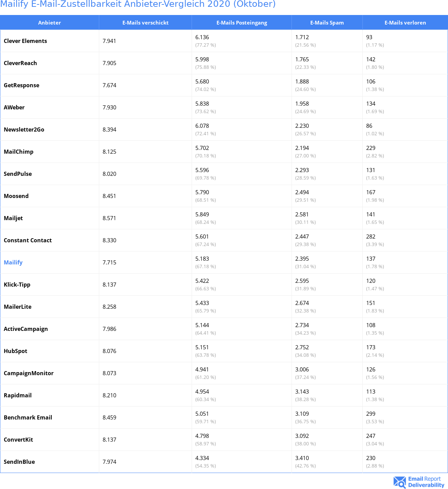The image size is (448, 489).
Task: Select the MailChimp provider name
Action: point(18,152)
